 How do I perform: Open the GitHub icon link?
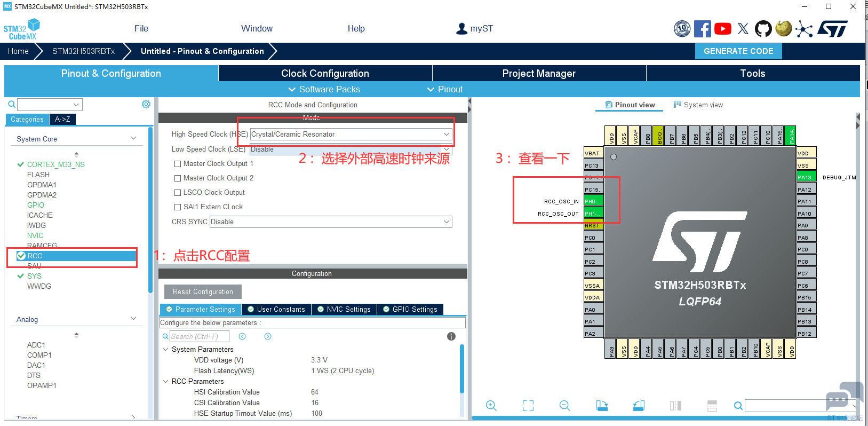[x=763, y=29]
